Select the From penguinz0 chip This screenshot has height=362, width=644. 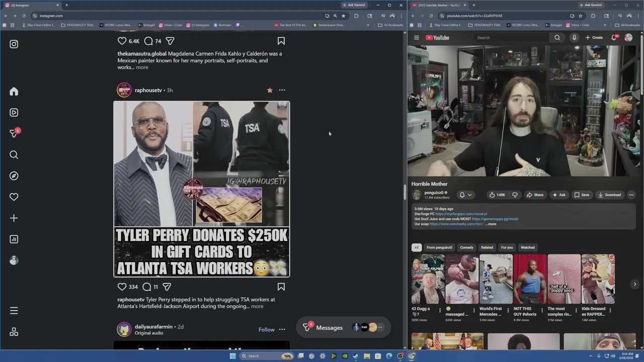tap(439, 247)
